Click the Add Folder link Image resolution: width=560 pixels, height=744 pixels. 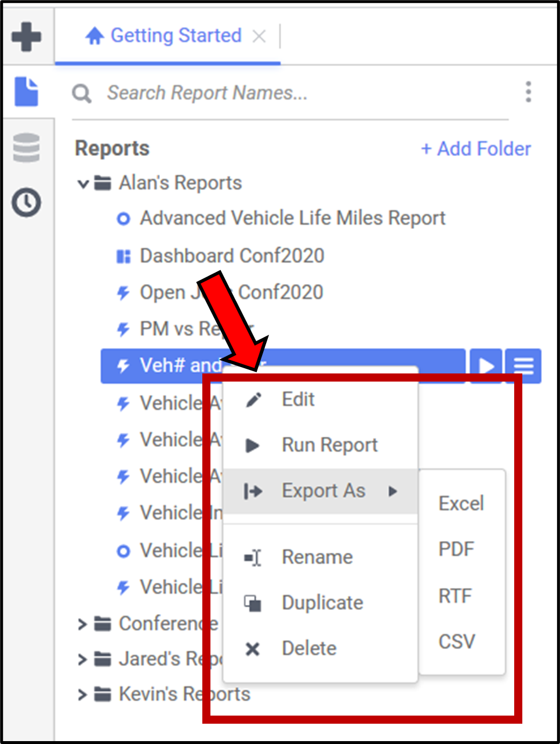click(475, 148)
